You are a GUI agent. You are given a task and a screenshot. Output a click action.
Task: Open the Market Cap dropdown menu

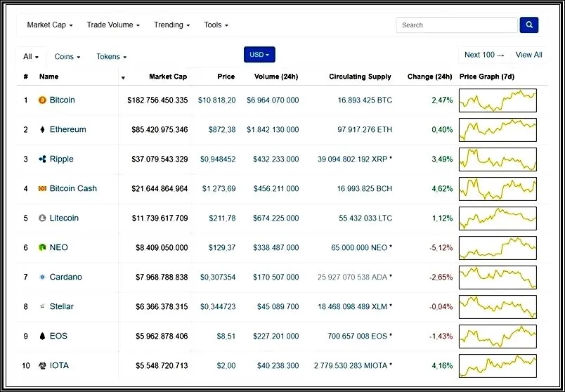tap(50, 25)
